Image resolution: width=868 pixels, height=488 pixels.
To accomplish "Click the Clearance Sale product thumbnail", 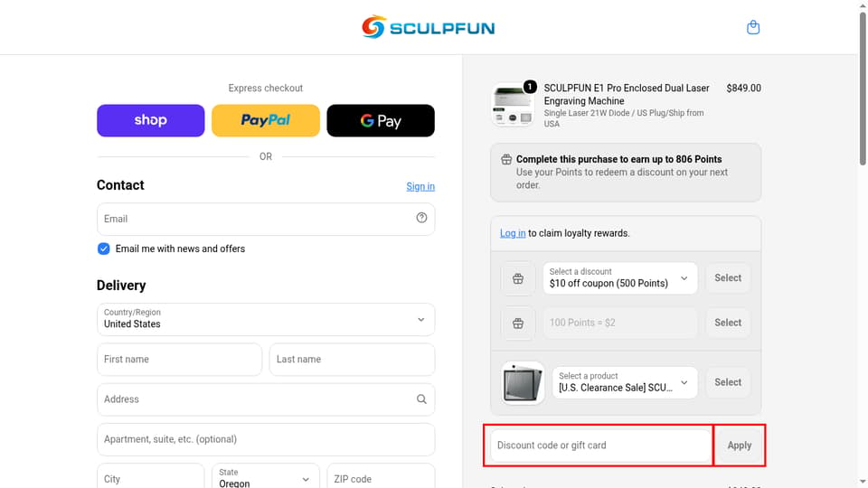I will [x=523, y=383].
